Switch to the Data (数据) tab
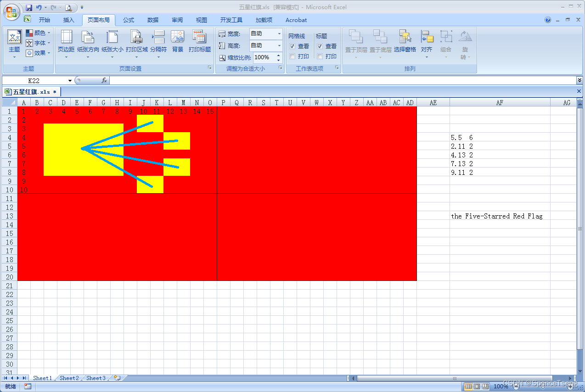585x392 pixels. (153, 20)
